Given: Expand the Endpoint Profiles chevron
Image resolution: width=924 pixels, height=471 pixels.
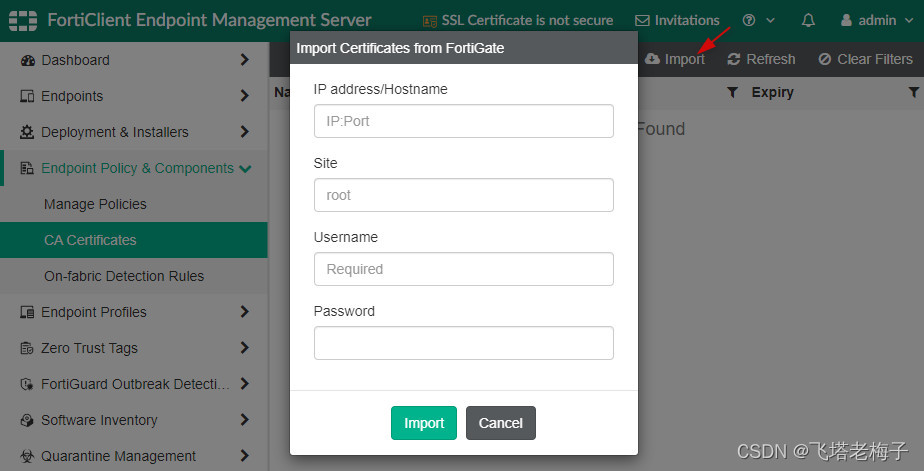Looking at the screenshot, I should point(245,311).
